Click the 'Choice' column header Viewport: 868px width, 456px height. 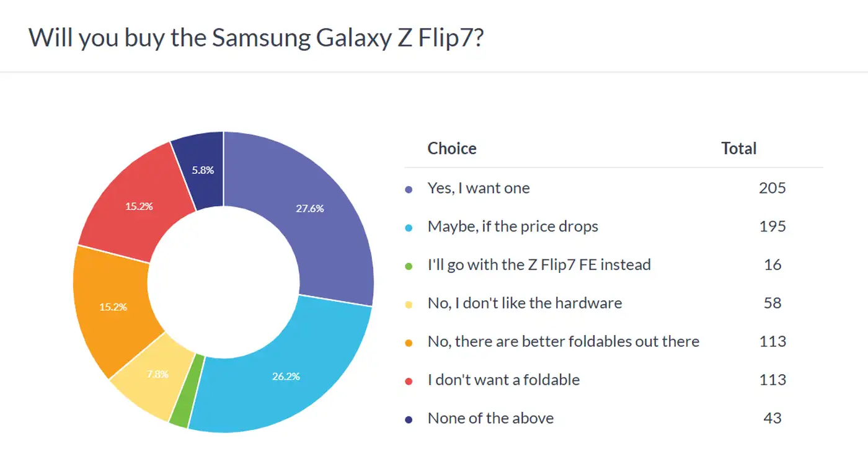coord(452,149)
